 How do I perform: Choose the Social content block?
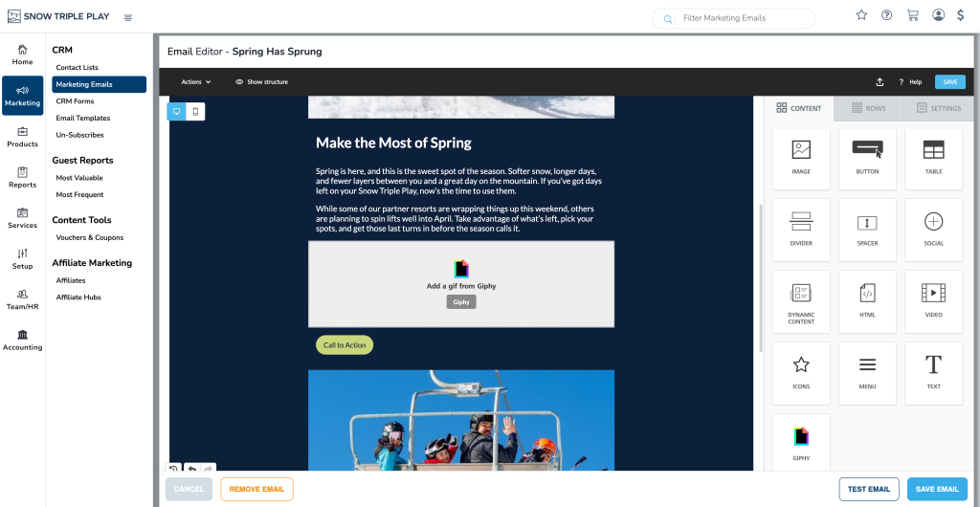tap(933, 230)
